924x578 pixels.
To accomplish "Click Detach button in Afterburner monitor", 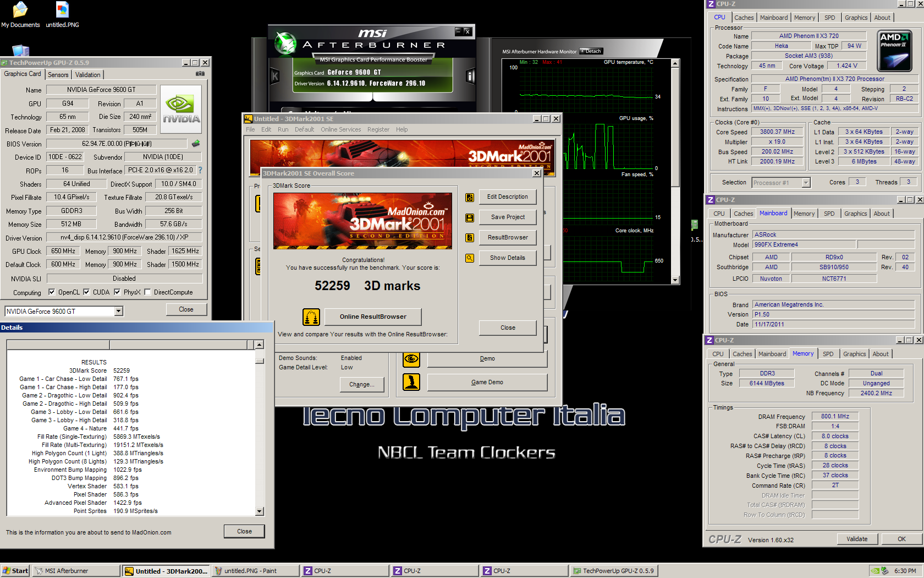I will tap(591, 51).
